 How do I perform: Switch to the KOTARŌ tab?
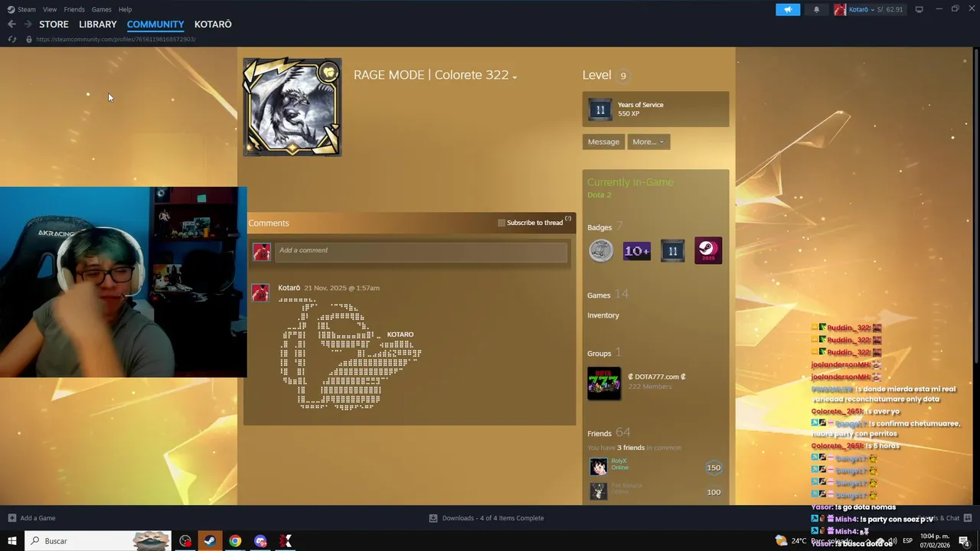point(213,24)
